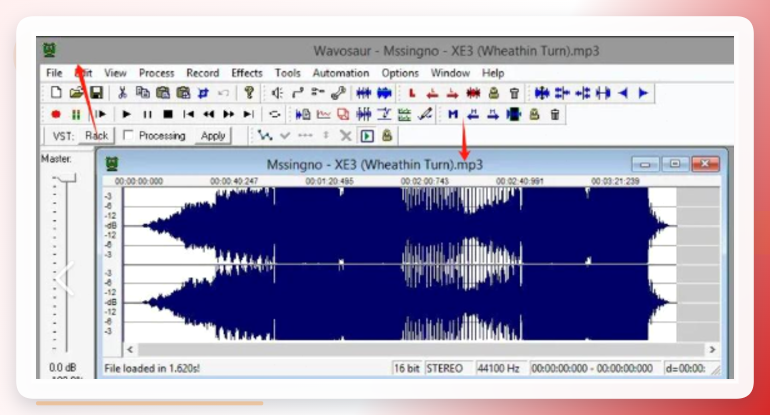Click the waveform horizontal scrollbar track
770x415 pixels.
[421, 350]
